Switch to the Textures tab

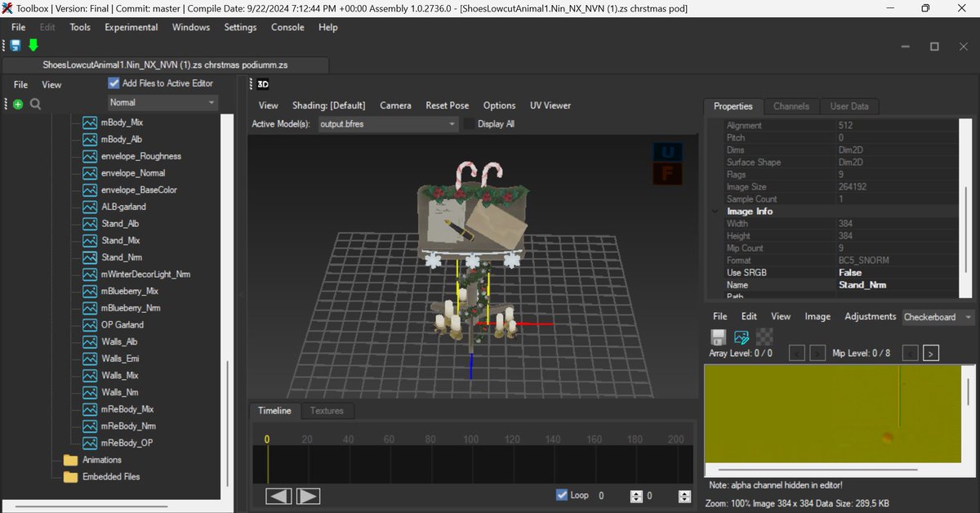pyautogui.click(x=327, y=411)
